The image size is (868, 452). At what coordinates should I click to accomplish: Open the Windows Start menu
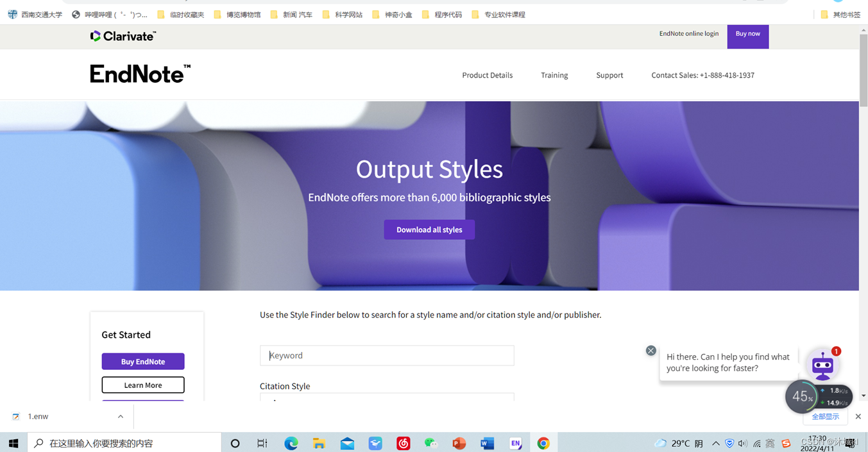point(13,442)
